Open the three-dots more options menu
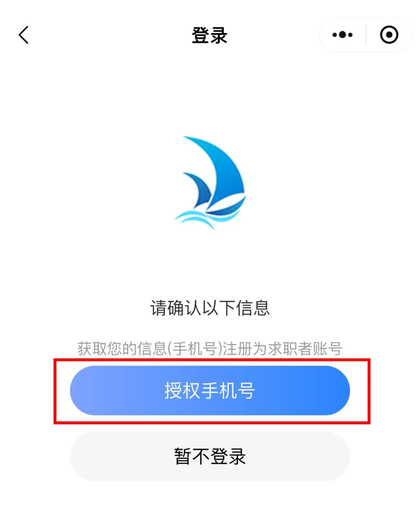The image size is (420, 531). pos(342,35)
